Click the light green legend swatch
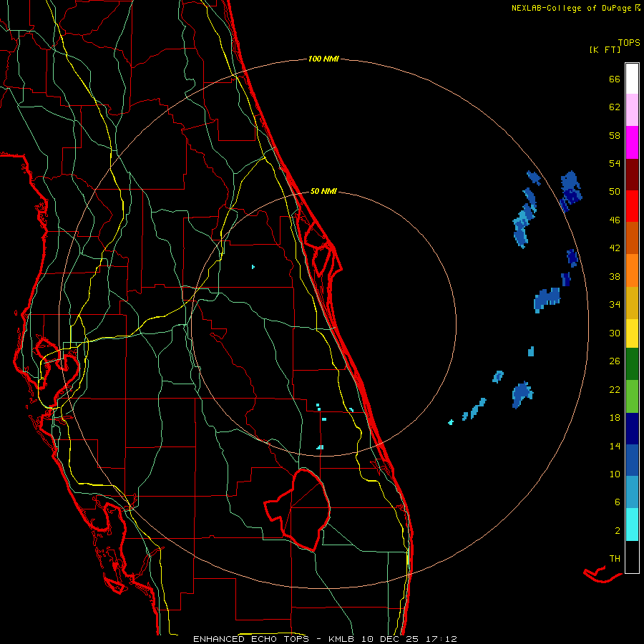Viewport: 644px width, 644px height. 632,396
